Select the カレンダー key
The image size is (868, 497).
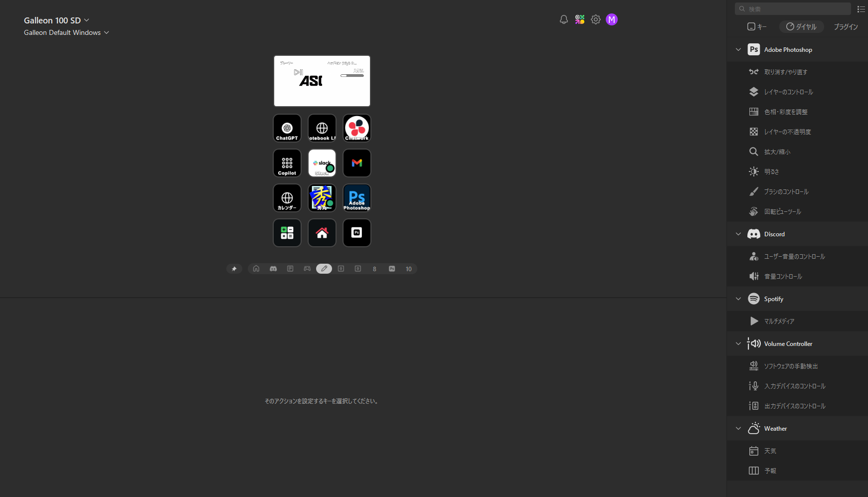(x=287, y=198)
